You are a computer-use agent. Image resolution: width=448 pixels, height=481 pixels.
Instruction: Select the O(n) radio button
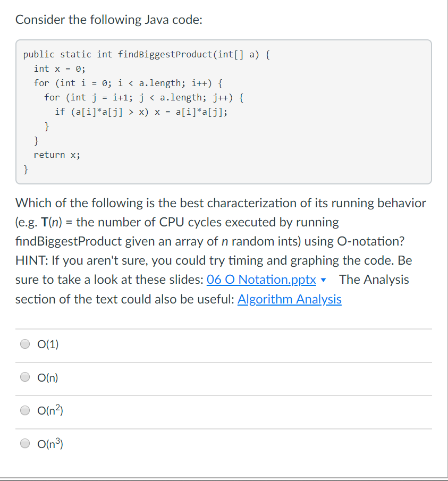tap(24, 377)
